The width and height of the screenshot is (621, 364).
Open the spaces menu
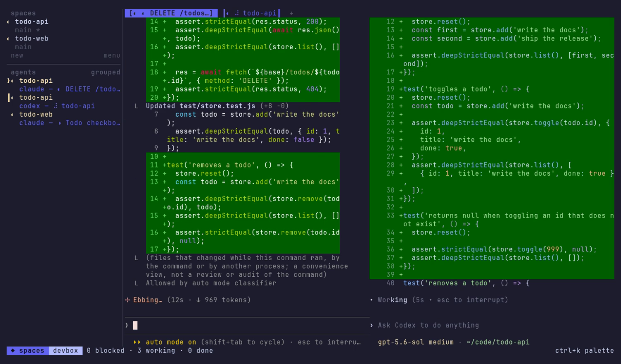tap(112, 55)
